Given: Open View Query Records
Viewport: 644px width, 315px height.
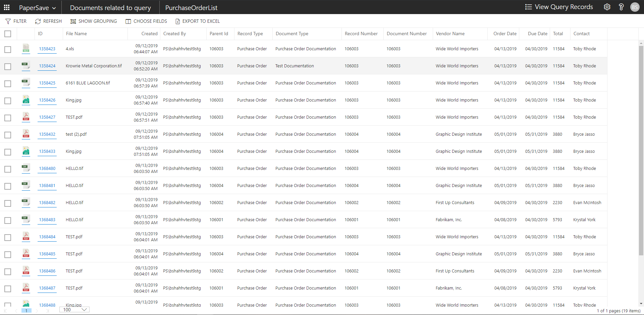Looking at the screenshot, I should 559,7.
